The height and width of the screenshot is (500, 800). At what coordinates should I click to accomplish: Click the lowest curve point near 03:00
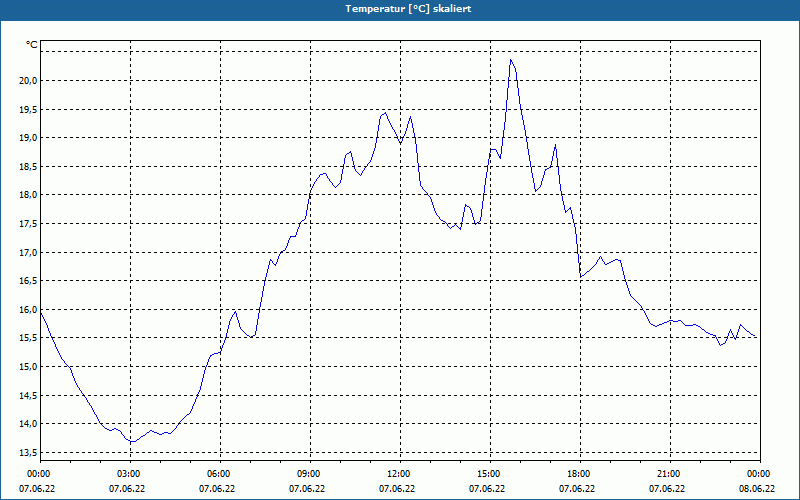[133, 441]
